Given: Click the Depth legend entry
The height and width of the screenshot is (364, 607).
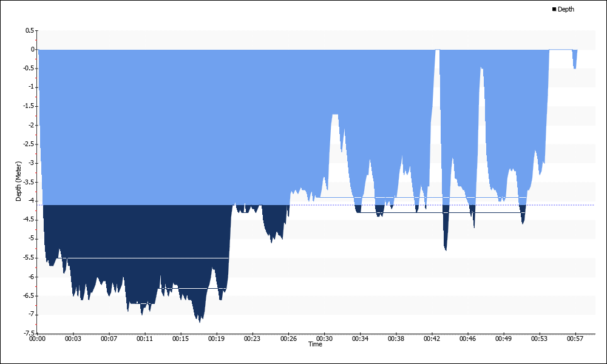Looking at the screenshot, I should [x=563, y=9].
